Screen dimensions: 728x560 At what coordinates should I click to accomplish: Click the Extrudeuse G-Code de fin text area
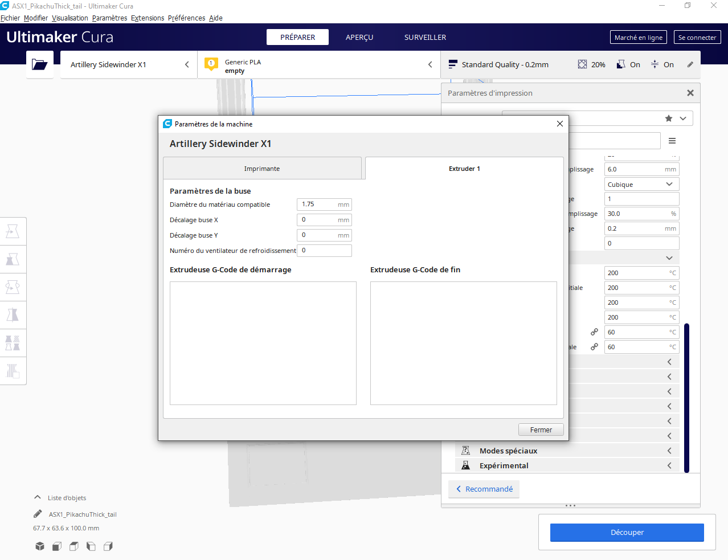[x=464, y=343]
